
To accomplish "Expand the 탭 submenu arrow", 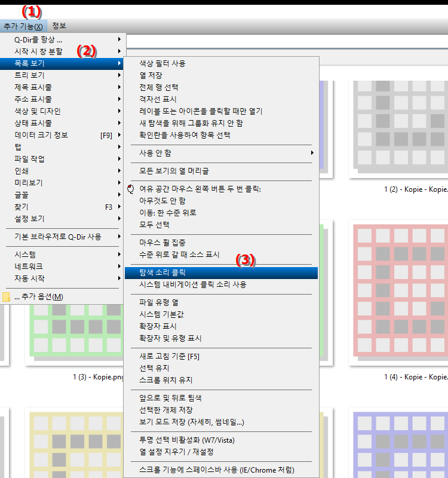I will pyautogui.click(x=119, y=146).
